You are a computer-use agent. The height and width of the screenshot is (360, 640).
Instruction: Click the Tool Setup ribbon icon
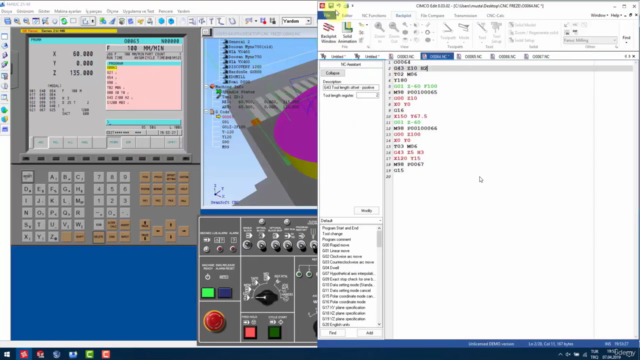coord(496,33)
